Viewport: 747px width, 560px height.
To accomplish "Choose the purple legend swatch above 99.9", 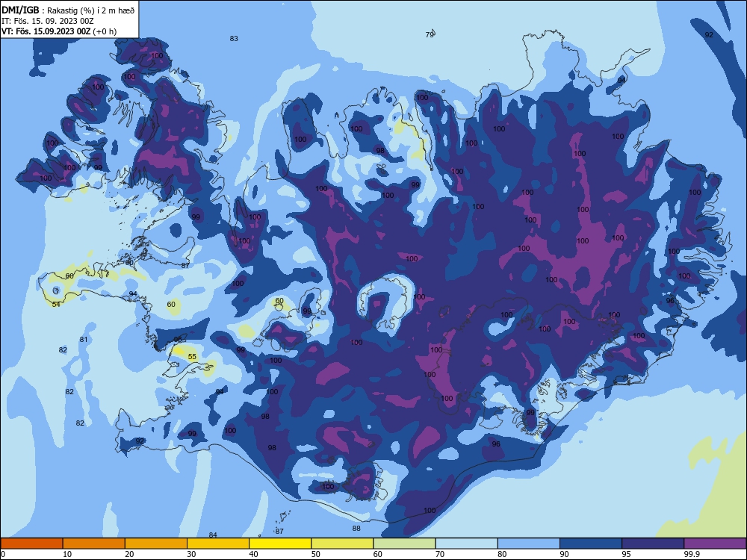I will [x=715, y=544].
